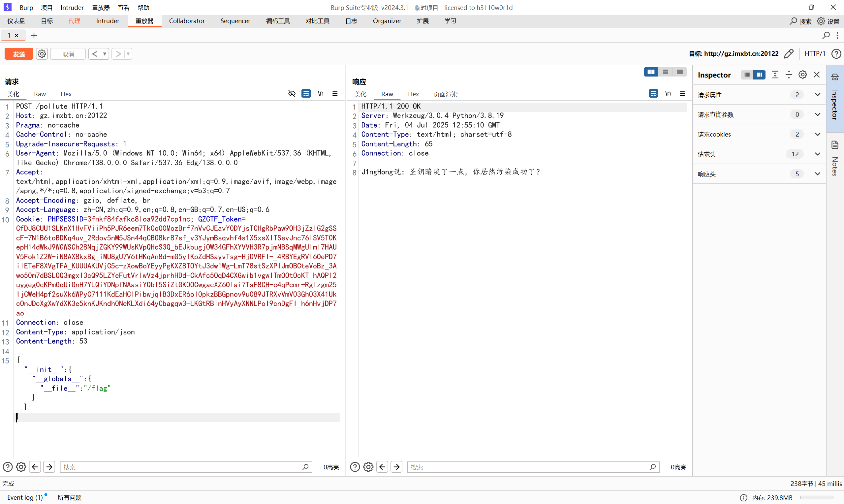Toggle request line wrapping icon
Screen dimensions: 844x504
306,93
